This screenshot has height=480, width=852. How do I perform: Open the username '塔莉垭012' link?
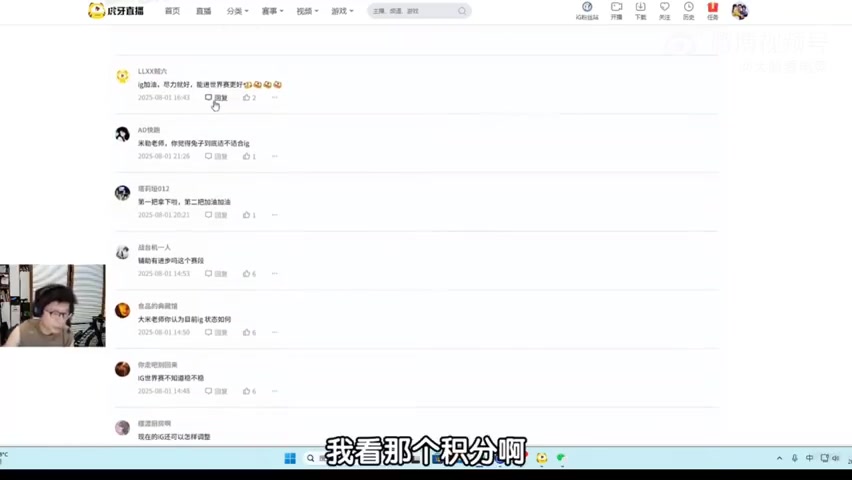tap(153, 189)
